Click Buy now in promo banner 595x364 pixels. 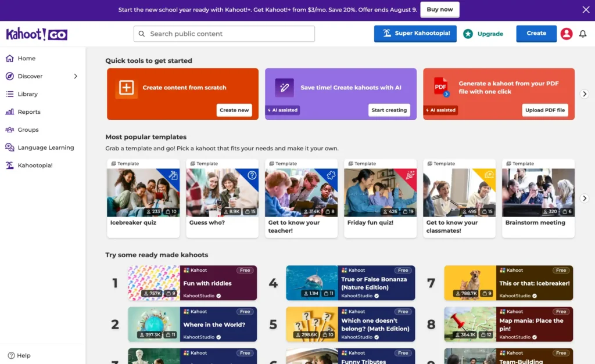coord(439,9)
